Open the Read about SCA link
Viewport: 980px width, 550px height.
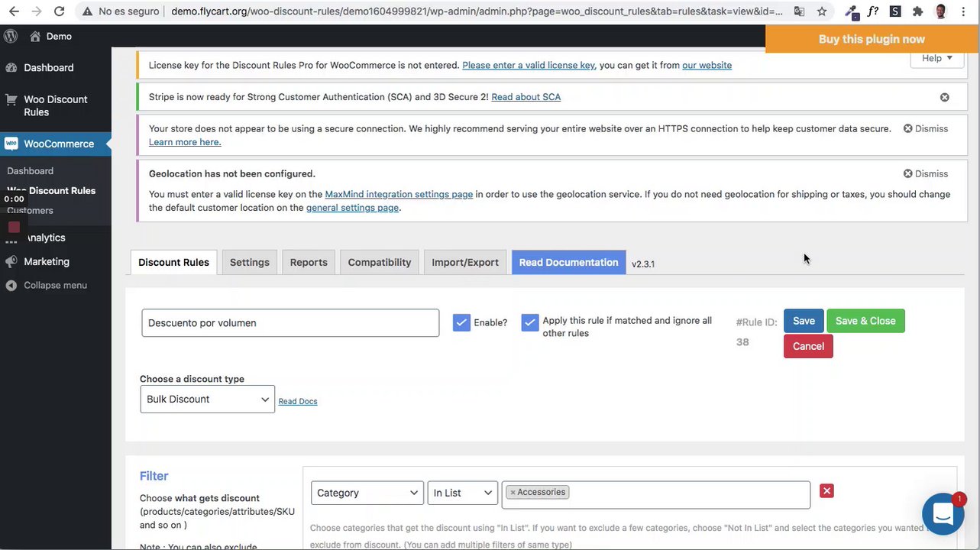click(x=526, y=97)
